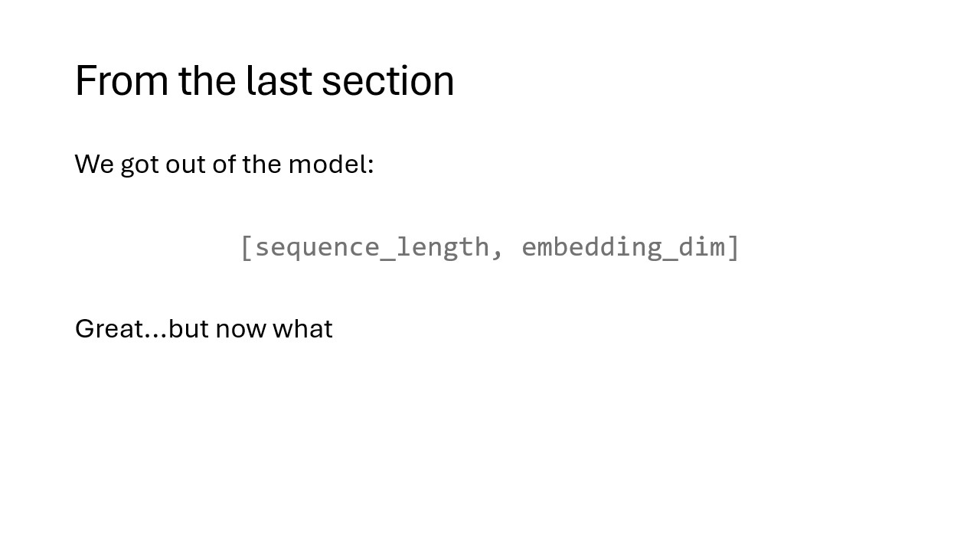This screenshot has width=980, height=551.
Task: Click the word "We" in the body text
Action: (x=94, y=164)
